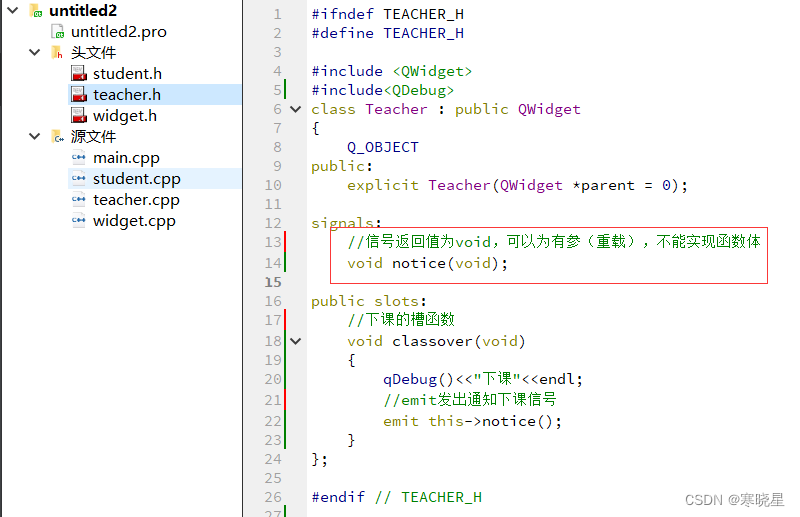Collapse the untitled2 project node
This screenshot has height=517, width=800.
13,10
